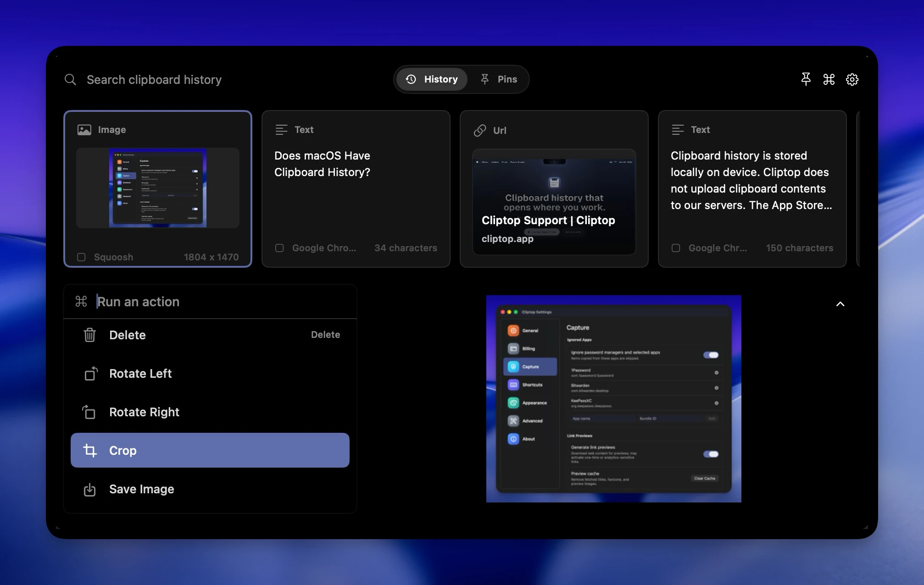
Task: Focus the Search clipboard history field
Action: [154, 80]
